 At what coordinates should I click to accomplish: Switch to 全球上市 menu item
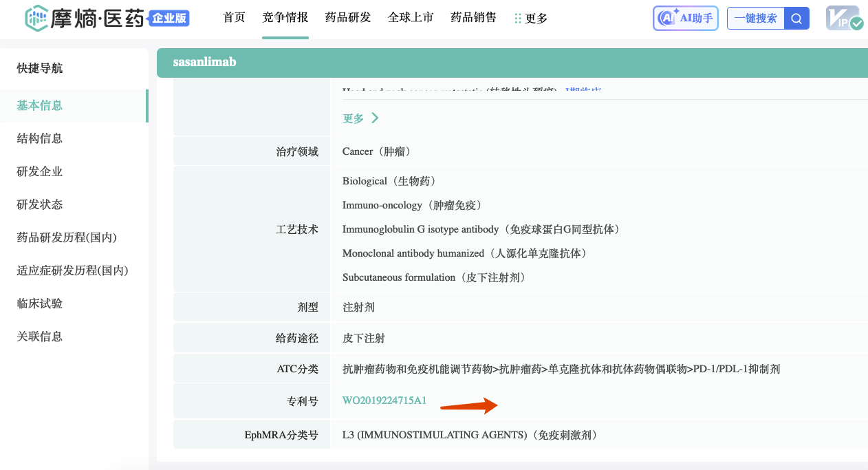411,18
